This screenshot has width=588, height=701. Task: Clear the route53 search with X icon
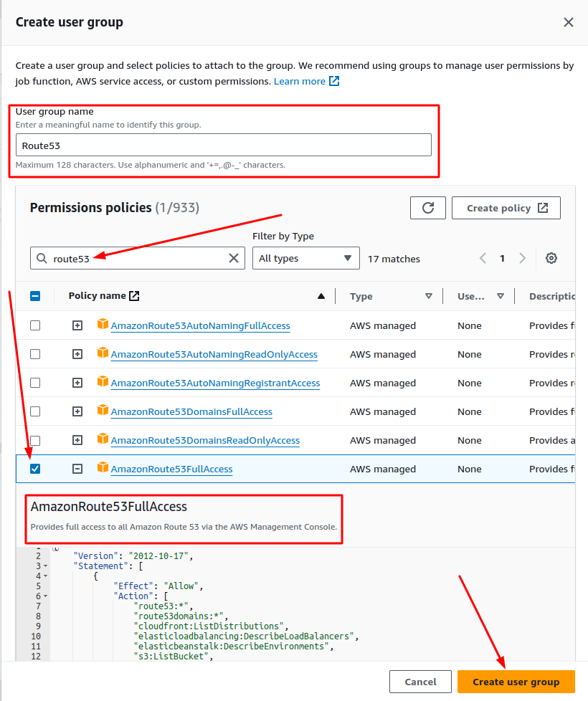pos(234,258)
